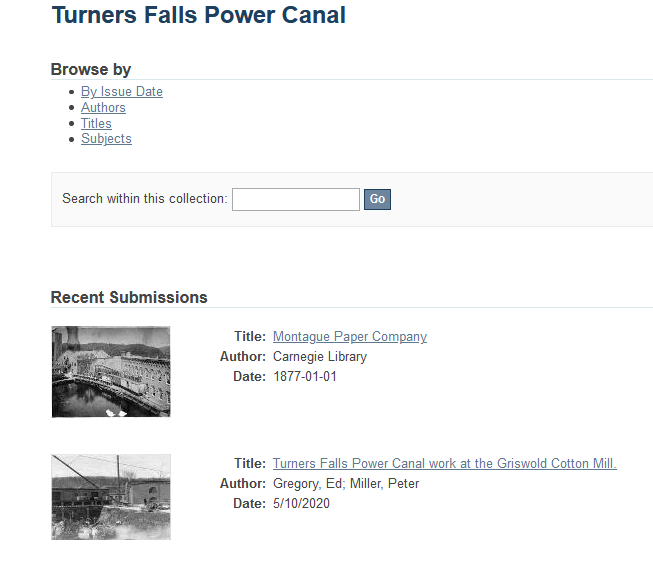Click the Turners Falls Power Canal page heading
This screenshot has height=561, width=653.
coord(199,15)
